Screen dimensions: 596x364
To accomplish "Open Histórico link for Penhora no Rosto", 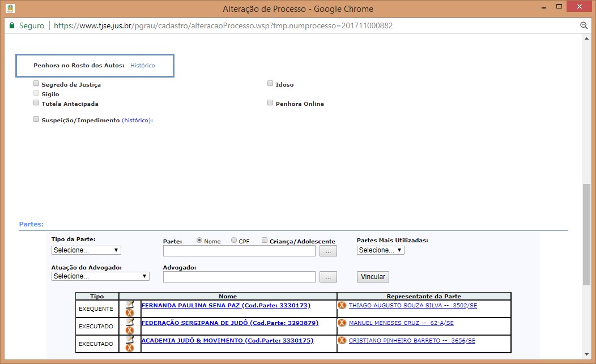I will click(142, 66).
